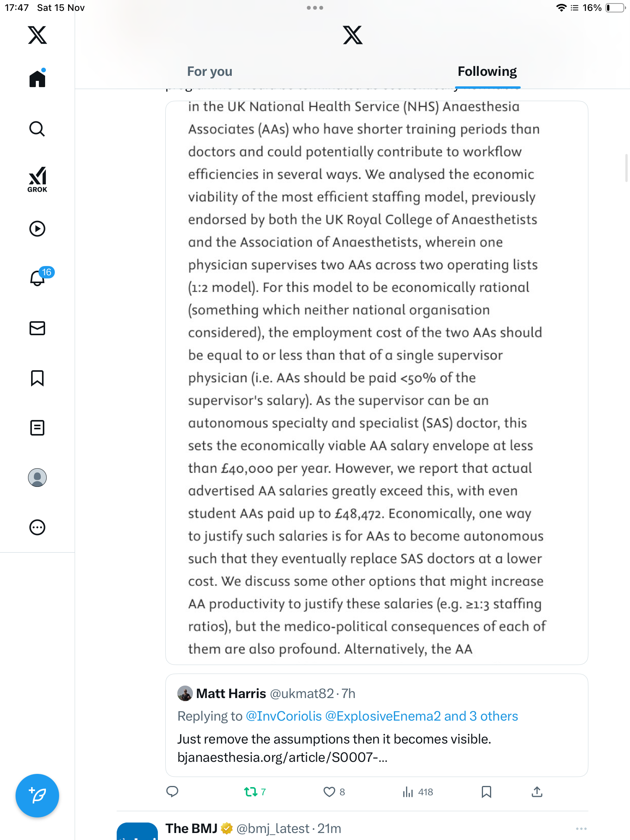Open the profile avatar in sidebar
Screen dimensions: 630x840
pyautogui.click(x=37, y=478)
